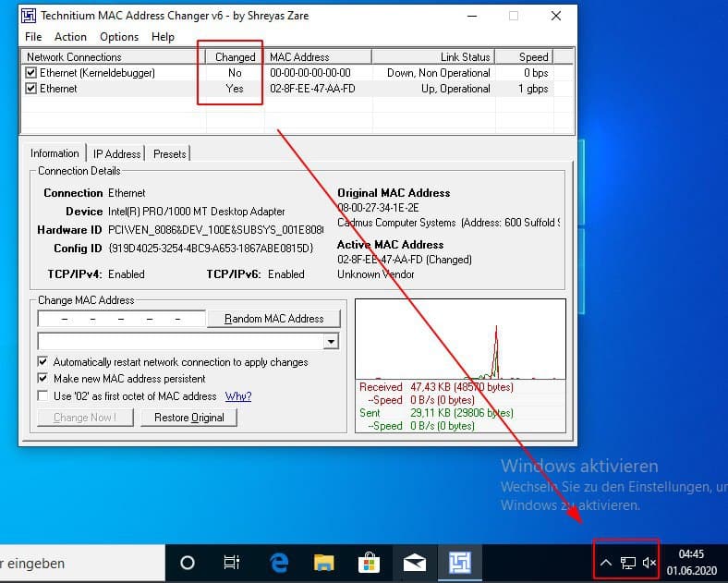This screenshot has height=583, width=728.
Task: Open File Explorer from the taskbar
Action: coord(323,563)
